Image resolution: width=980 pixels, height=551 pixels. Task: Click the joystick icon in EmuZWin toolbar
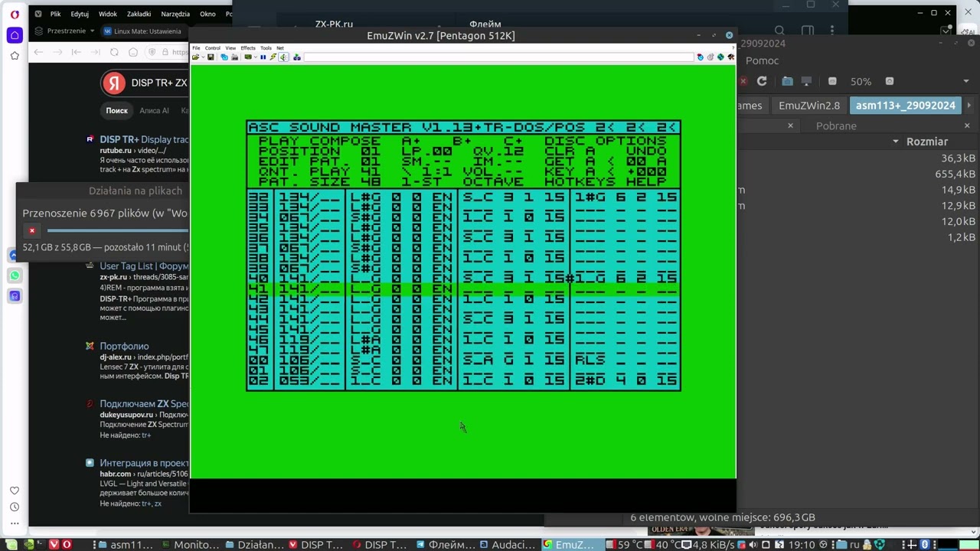[x=297, y=57]
